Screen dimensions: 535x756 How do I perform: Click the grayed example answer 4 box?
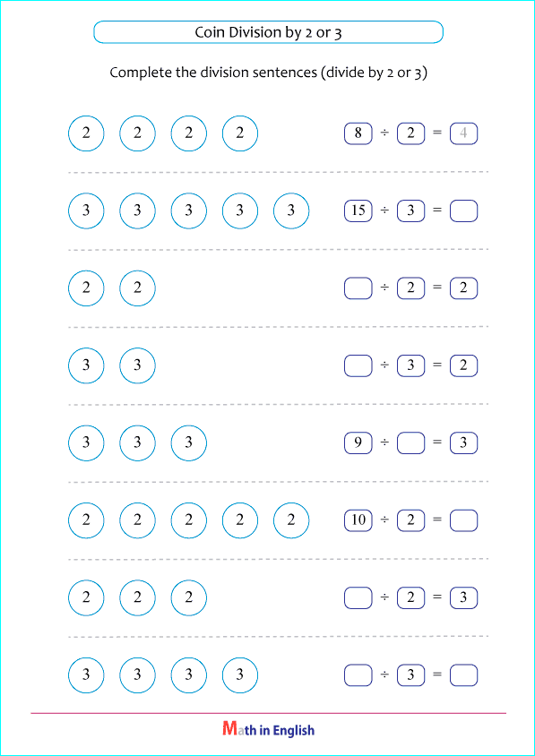[463, 133]
